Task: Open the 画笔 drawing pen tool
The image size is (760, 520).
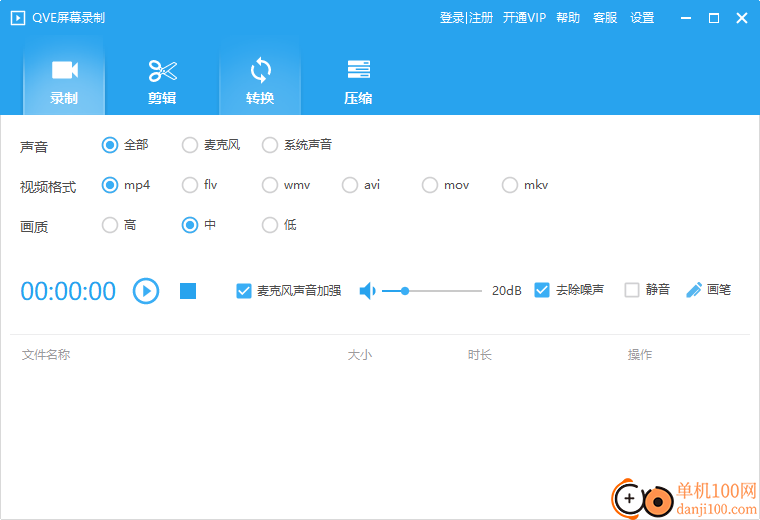Action: pyautogui.click(x=708, y=290)
